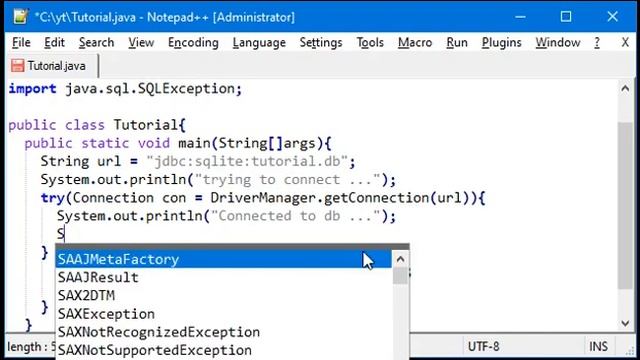Open the Encoding menu

point(193,42)
